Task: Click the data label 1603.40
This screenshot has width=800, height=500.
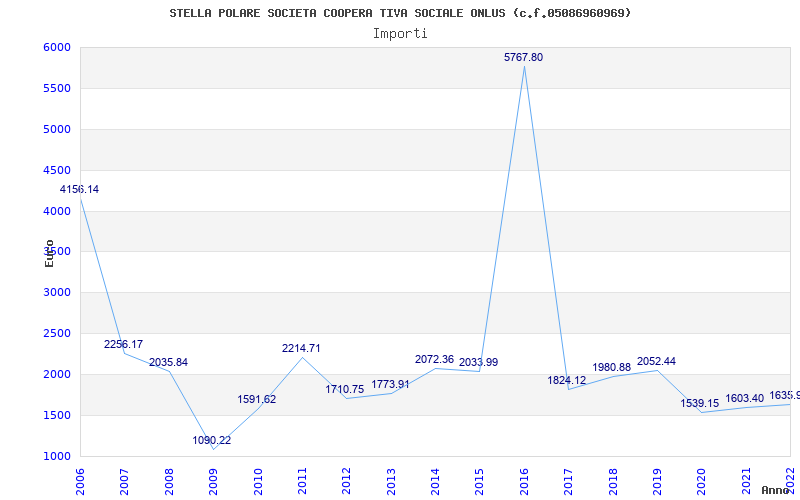Action: tap(745, 398)
